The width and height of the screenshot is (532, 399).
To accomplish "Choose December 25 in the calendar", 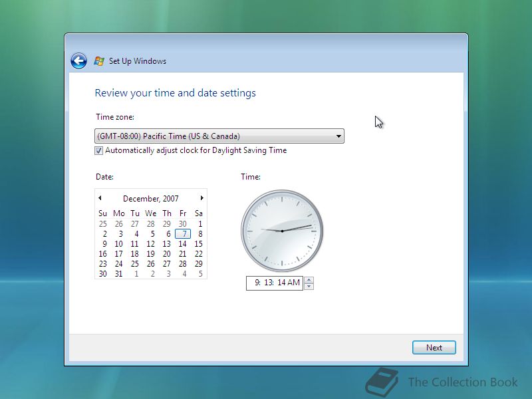I will pyautogui.click(x=135, y=263).
